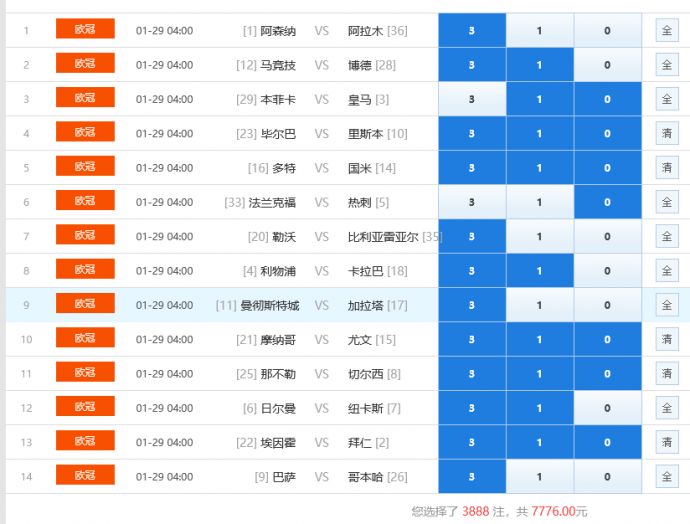Toggle draw option 1 for 利物浦 vs 卡拉巴
The image size is (690, 524).
[x=539, y=271]
